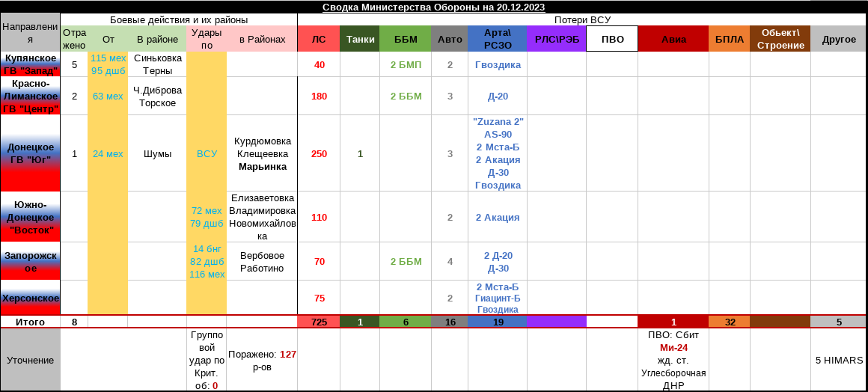Click the blue "Арта\РСЗО" header cell
The height and width of the screenshot is (392, 868).
497,39
